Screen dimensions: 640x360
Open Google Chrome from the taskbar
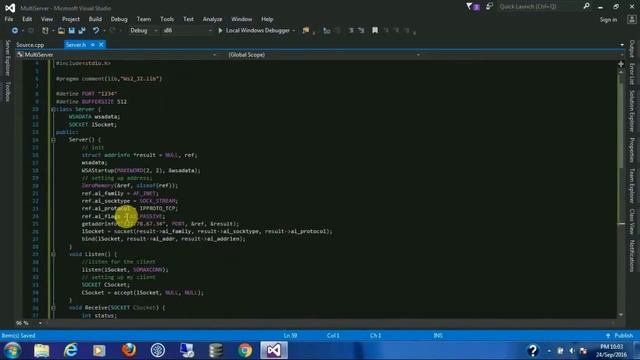(245, 350)
